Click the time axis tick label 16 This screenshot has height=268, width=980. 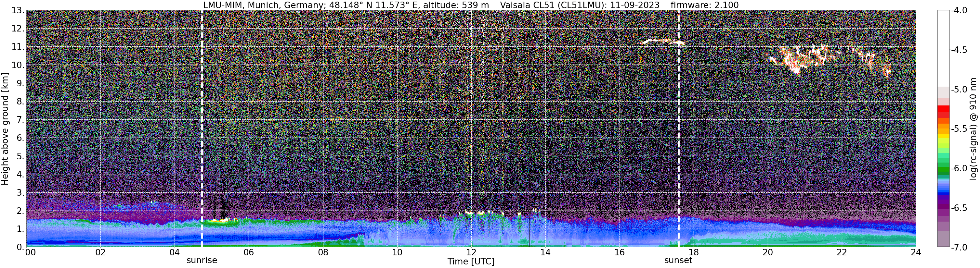[619, 252]
